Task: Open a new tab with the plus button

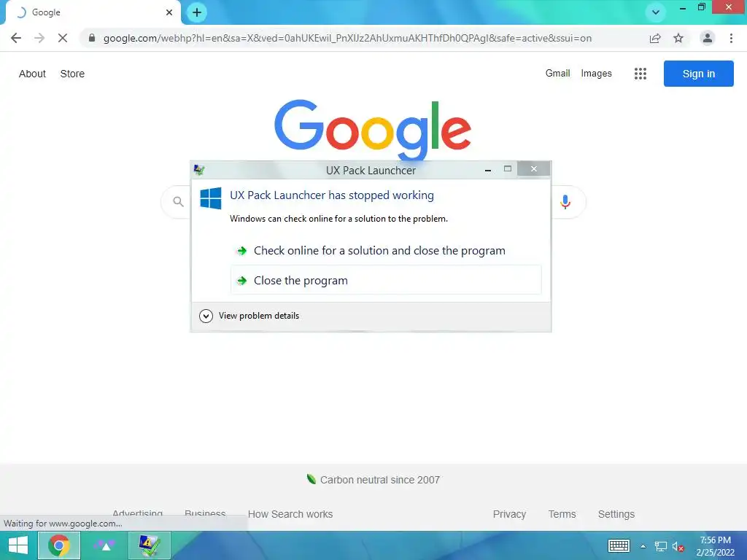Action: tap(197, 12)
